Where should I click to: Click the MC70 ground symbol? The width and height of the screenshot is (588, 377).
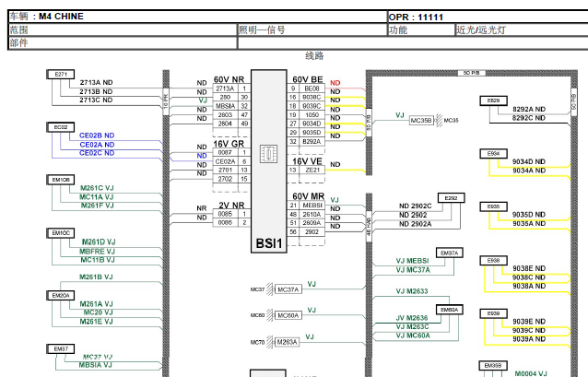pos(270,342)
